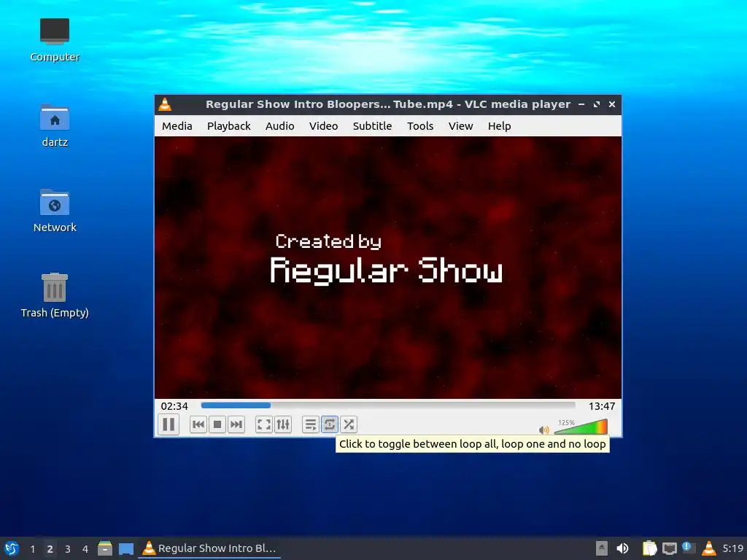Viewport: 747px width, 560px height.
Task: Open the Lubuntu start menu
Action: pyautogui.click(x=12, y=548)
